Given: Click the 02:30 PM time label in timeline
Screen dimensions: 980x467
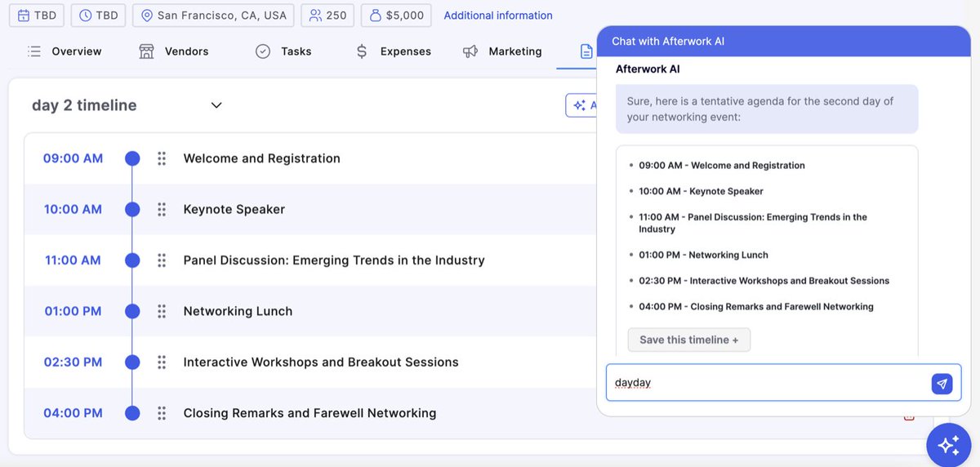Looking at the screenshot, I should click(x=73, y=362).
